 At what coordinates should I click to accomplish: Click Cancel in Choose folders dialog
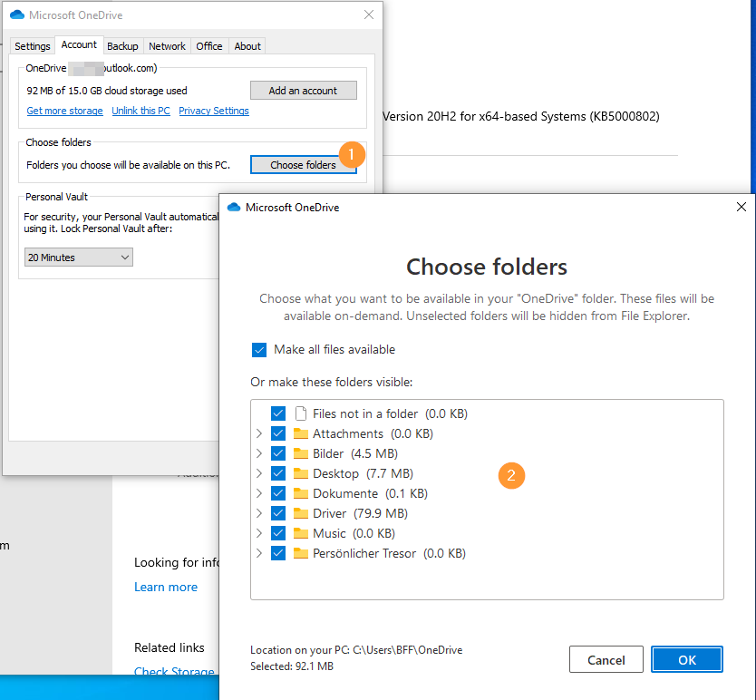coord(606,659)
